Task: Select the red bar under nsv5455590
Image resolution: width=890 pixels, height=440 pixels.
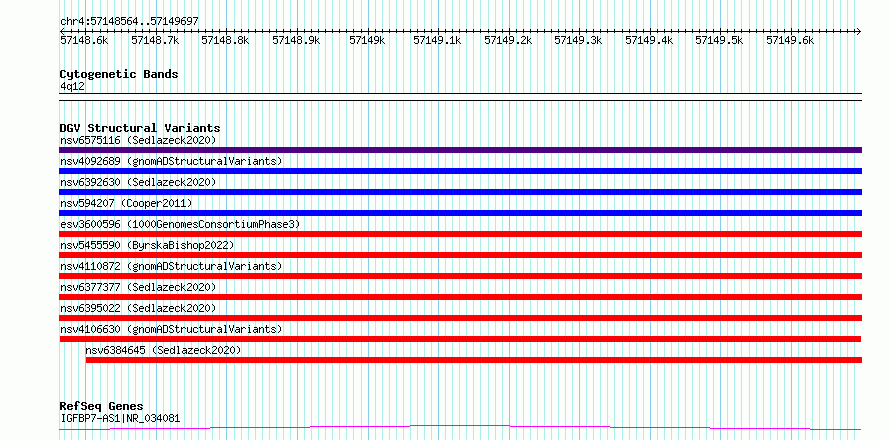Action: (x=460, y=255)
